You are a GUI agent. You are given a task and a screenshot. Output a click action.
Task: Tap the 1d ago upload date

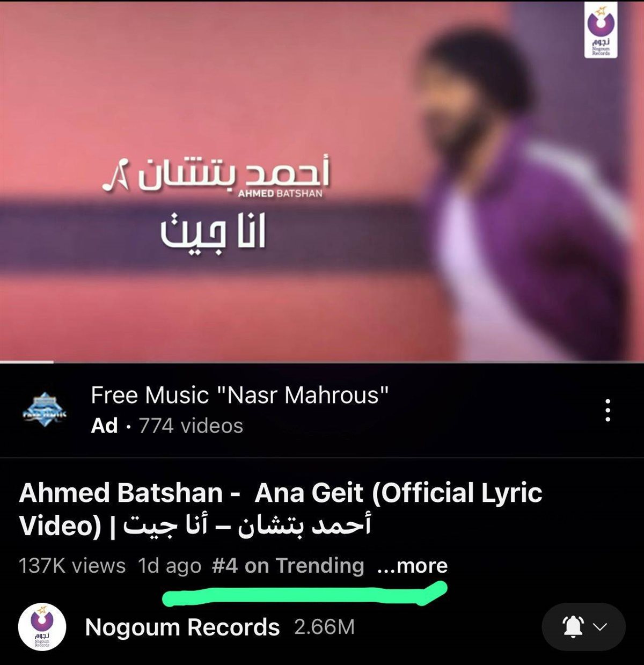(x=170, y=566)
